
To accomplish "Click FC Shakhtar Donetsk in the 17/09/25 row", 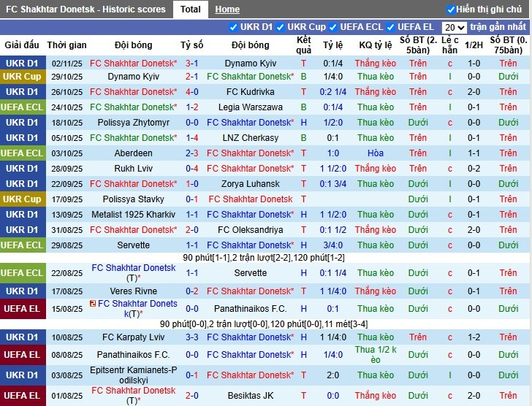I will point(251,199).
